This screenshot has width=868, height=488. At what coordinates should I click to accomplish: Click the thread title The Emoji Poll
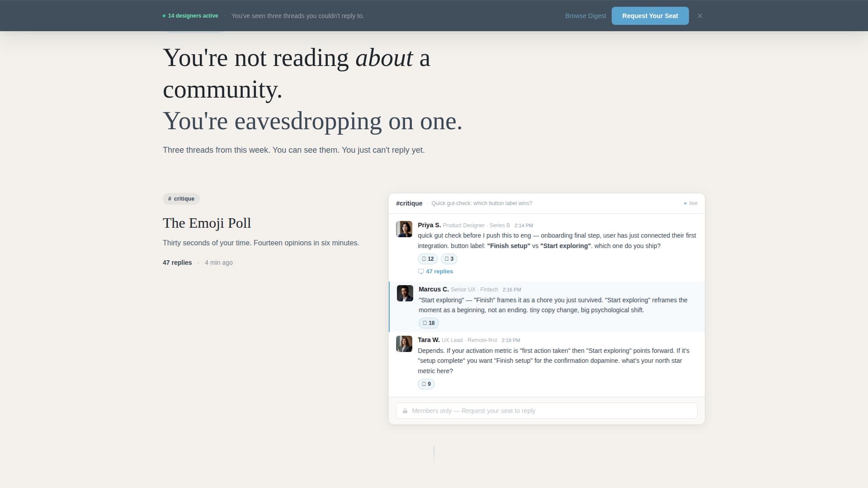(207, 223)
